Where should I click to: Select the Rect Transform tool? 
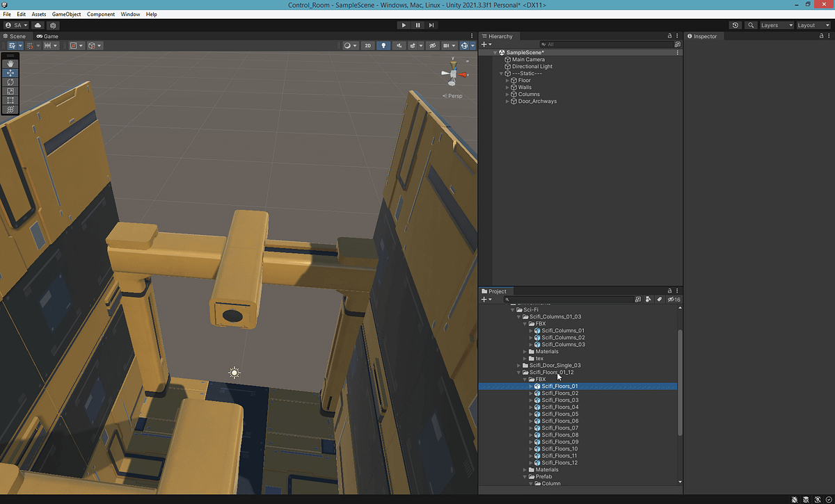10,100
